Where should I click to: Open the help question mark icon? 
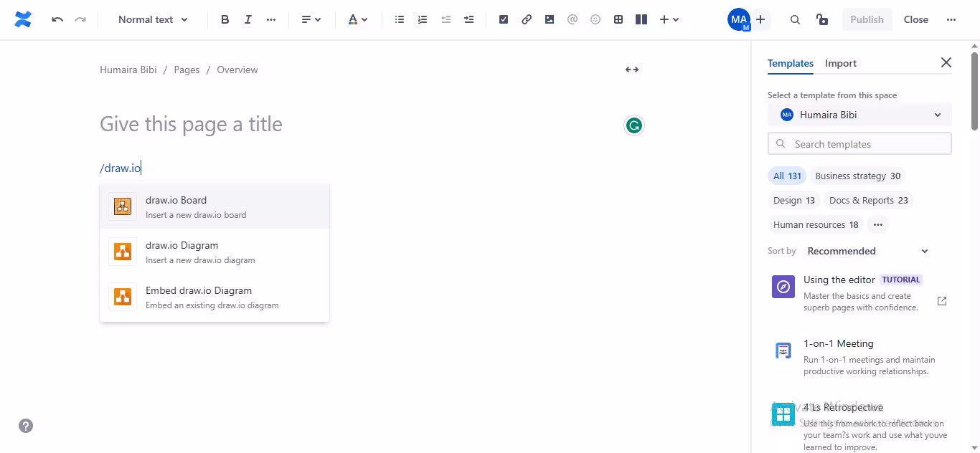click(26, 426)
